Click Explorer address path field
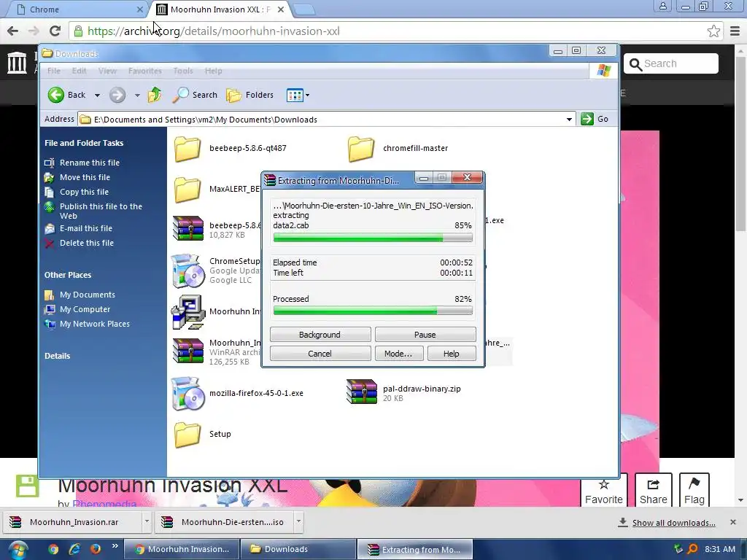 (326, 119)
